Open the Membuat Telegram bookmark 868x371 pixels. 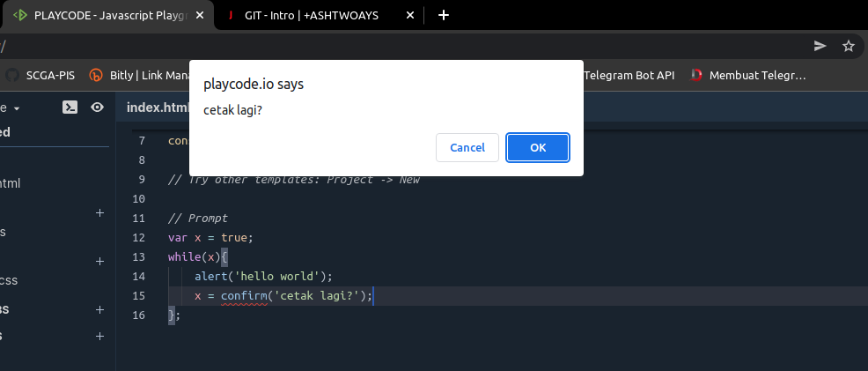tap(748, 75)
